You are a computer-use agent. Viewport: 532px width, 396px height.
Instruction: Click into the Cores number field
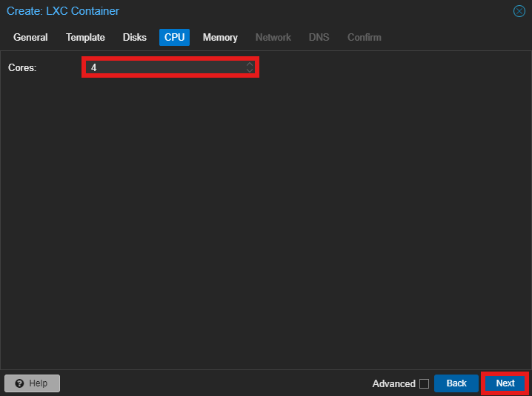coord(163,67)
